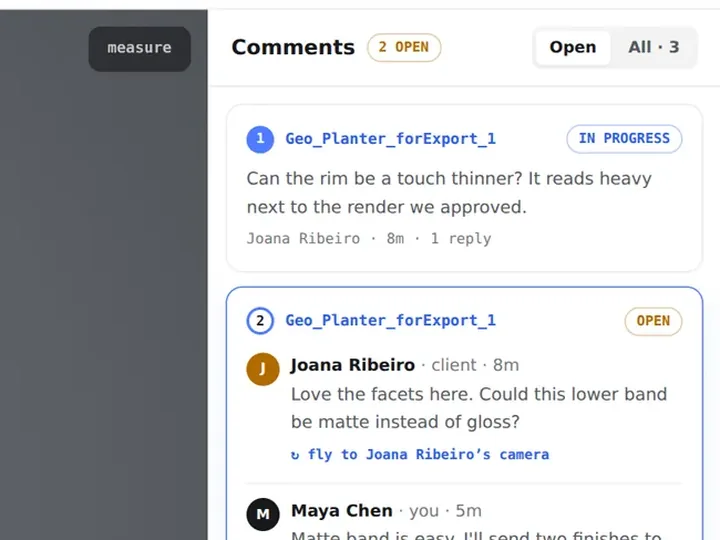Click the Comments panel heading

click(293, 47)
